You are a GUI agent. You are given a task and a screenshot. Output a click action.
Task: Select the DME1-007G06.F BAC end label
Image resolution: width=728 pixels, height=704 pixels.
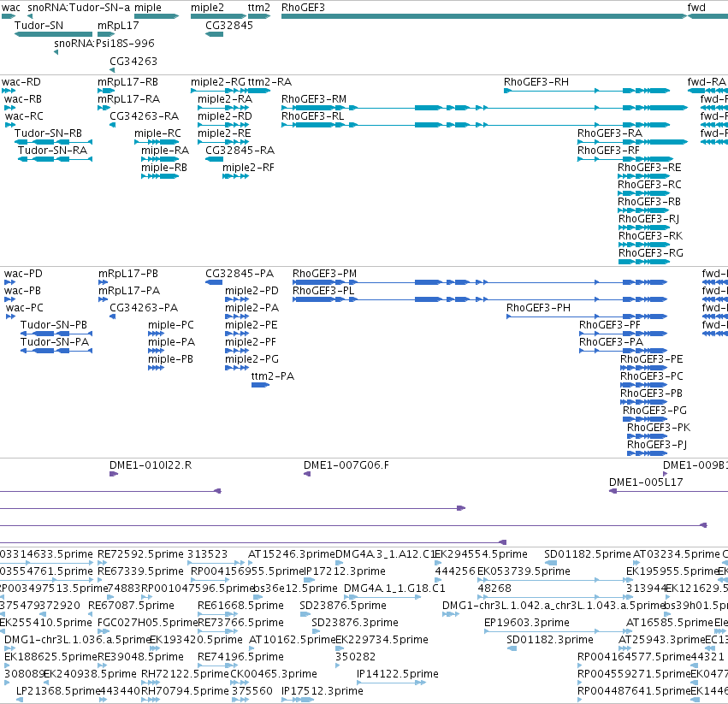click(x=346, y=464)
